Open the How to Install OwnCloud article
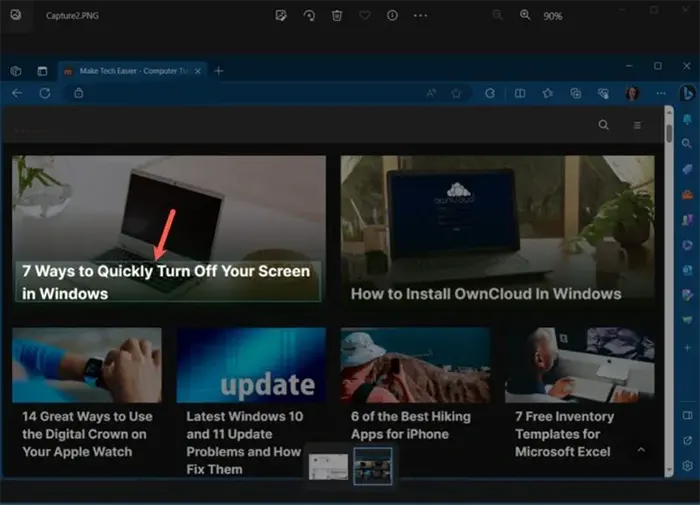Image resolution: width=700 pixels, height=505 pixels. [486, 294]
